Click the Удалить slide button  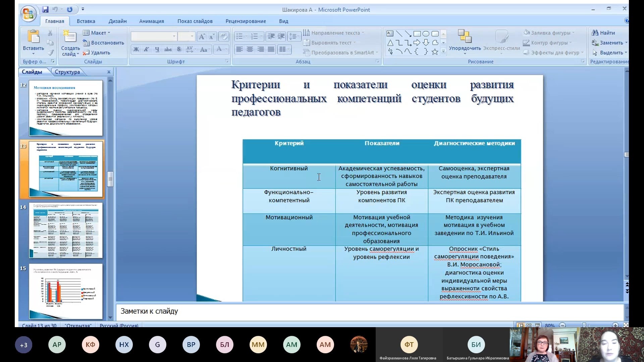pos(97,53)
